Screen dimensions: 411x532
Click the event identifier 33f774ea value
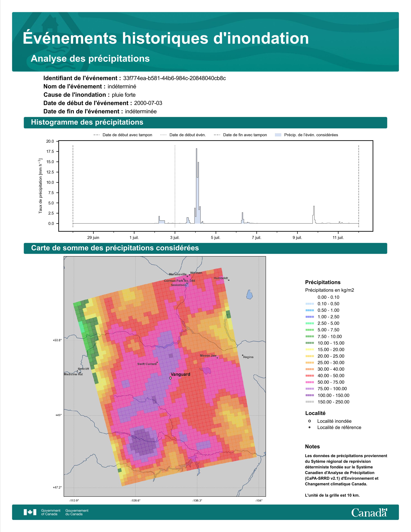click(174, 78)
